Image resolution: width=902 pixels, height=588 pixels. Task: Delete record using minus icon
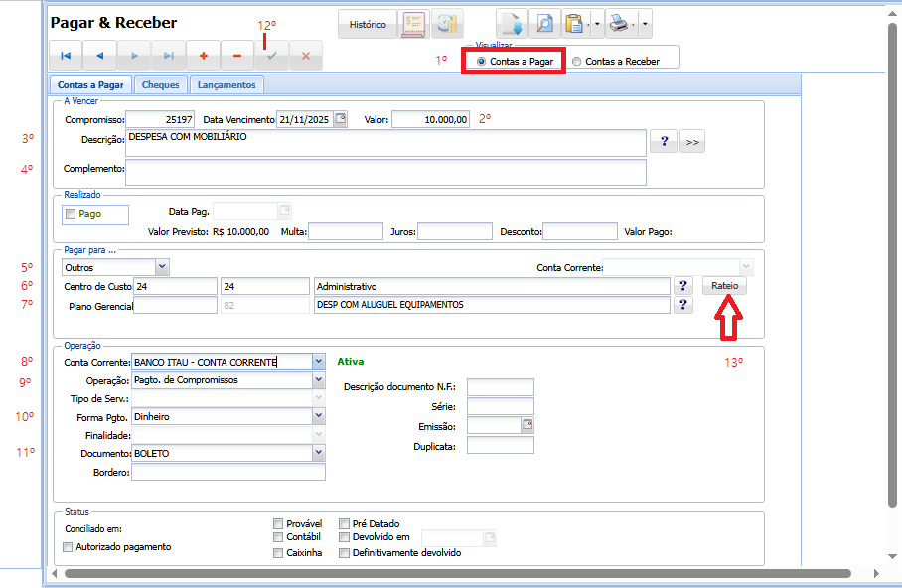click(237, 56)
